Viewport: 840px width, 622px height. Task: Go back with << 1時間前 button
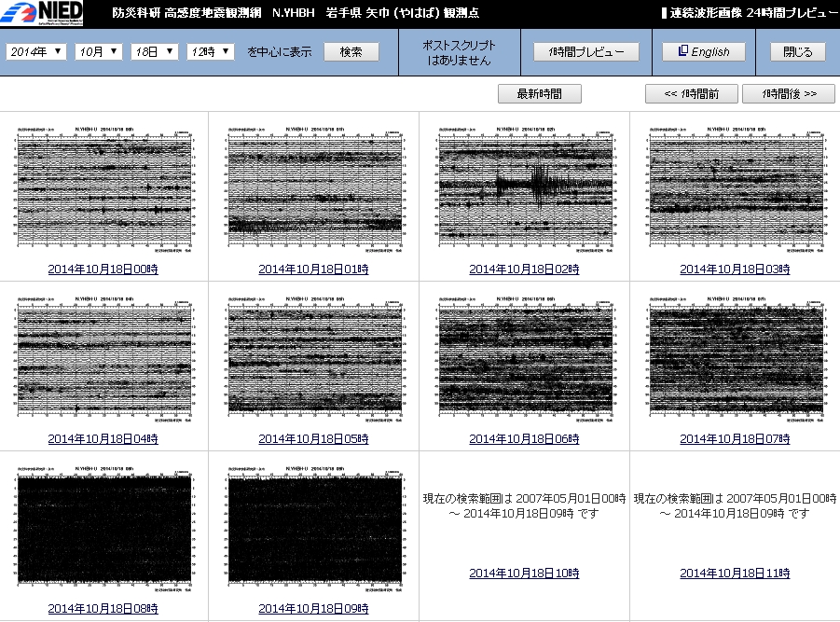[691, 94]
